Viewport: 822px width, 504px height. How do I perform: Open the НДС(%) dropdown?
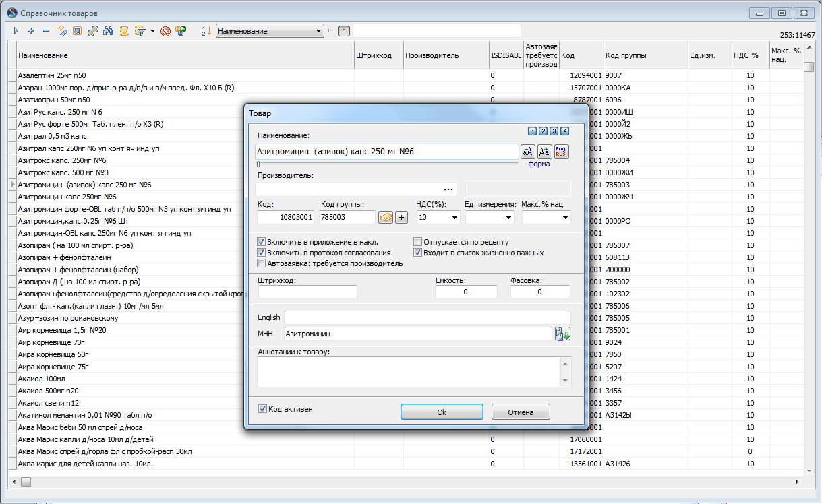click(455, 218)
